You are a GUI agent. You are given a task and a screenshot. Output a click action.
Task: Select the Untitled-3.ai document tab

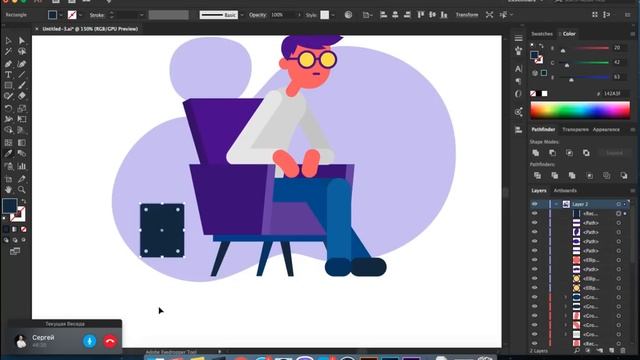pyautogui.click(x=90, y=29)
